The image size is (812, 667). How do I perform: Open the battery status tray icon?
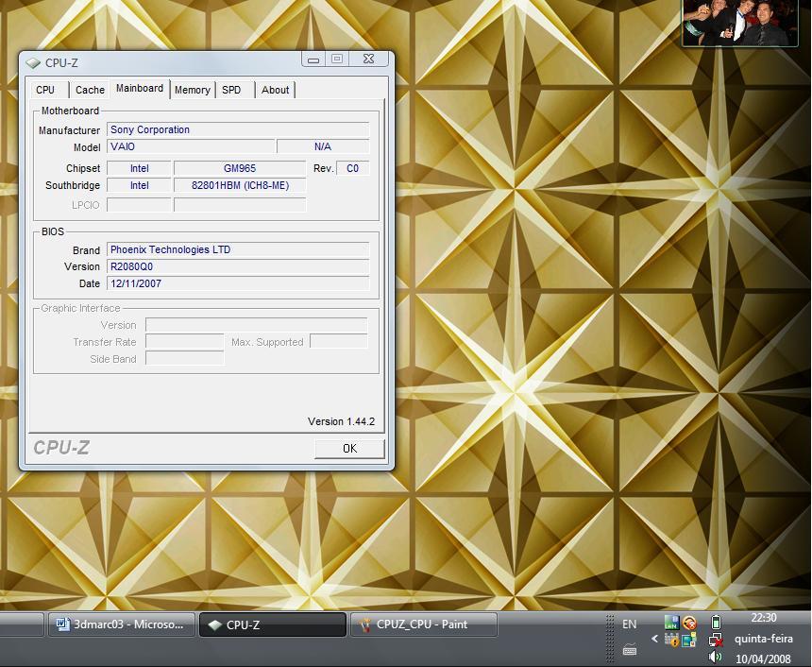point(717,622)
